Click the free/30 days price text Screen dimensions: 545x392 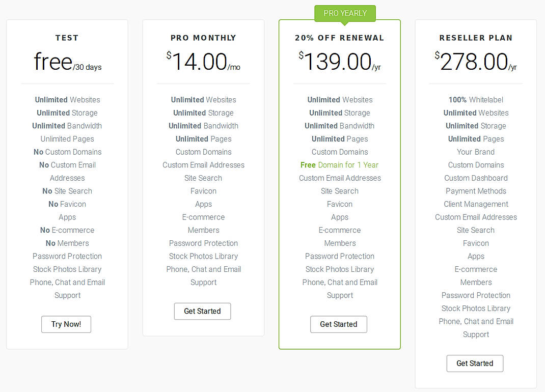coord(67,62)
